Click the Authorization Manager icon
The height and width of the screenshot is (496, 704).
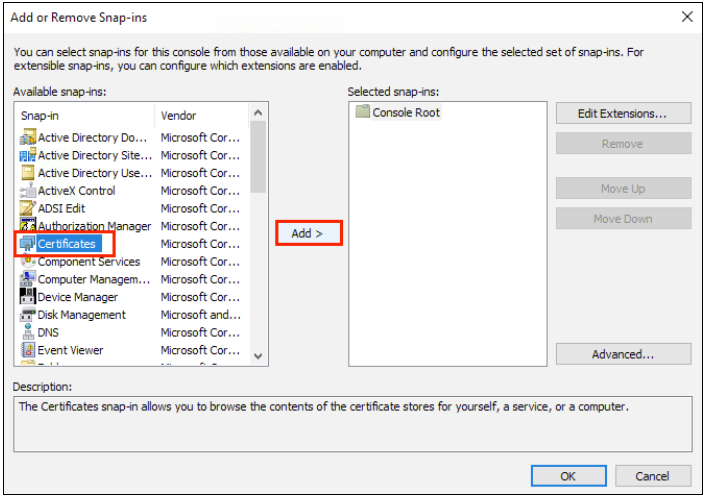pos(28,226)
